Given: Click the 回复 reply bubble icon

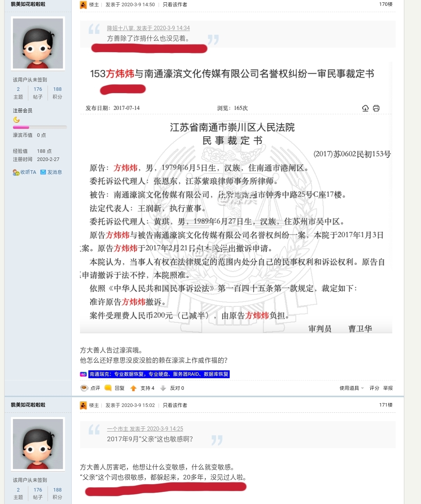Looking at the screenshot, I should pos(108,388).
